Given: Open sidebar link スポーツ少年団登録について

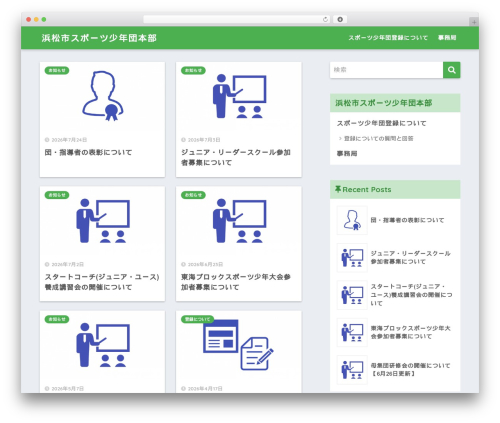Looking at the screenshot, I should (x=381, y=123).
